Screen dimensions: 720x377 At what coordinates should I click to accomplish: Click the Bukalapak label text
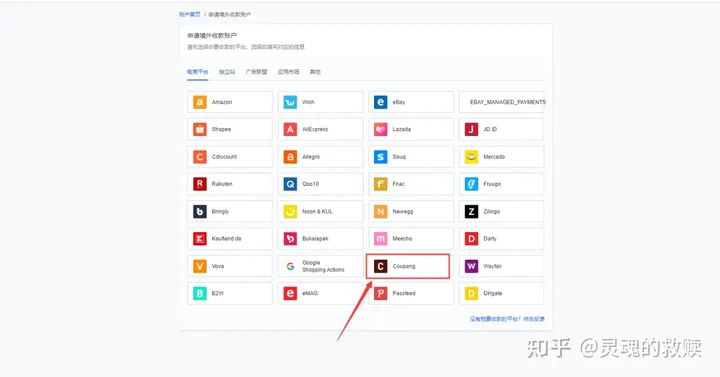[315, 239]
